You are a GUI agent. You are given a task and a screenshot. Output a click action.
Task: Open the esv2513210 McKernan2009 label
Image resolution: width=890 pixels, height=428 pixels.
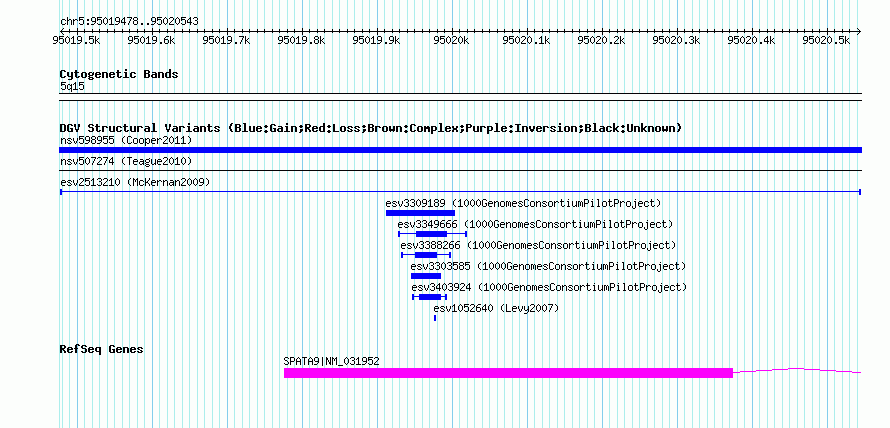(135, 182)
